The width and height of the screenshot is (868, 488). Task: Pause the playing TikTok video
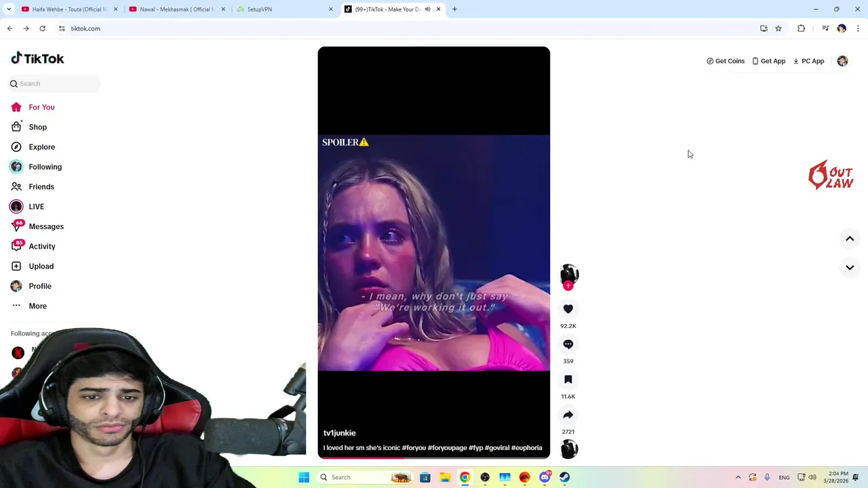point(434,252)
